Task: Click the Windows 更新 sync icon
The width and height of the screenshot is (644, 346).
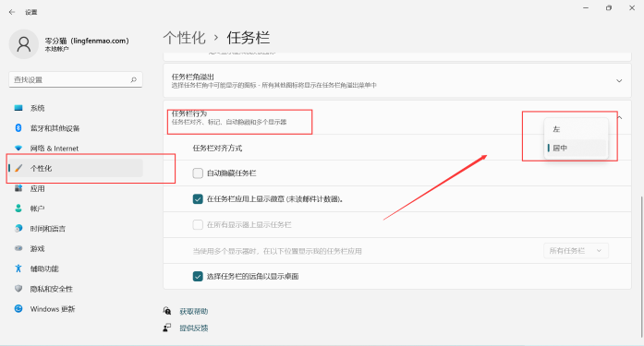Action: 18,309
